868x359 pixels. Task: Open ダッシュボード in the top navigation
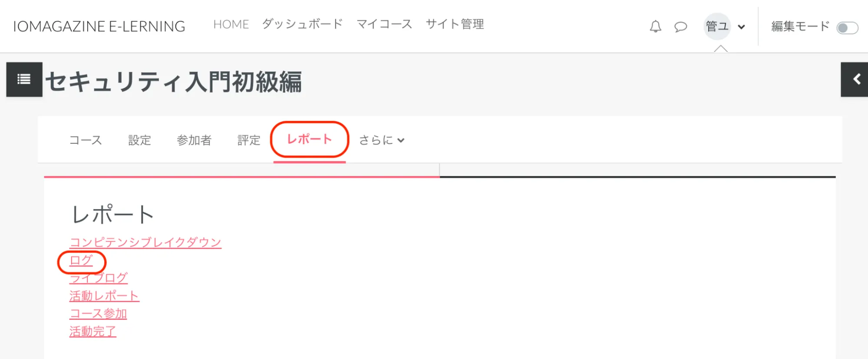302,24
